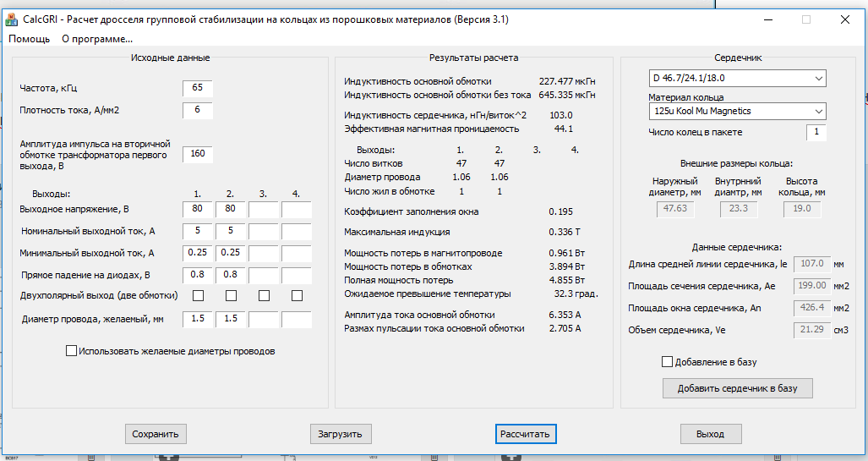Viewport: 868px width, 461px height.
Task: Click the Сохранить button
Action: [156, 434]
